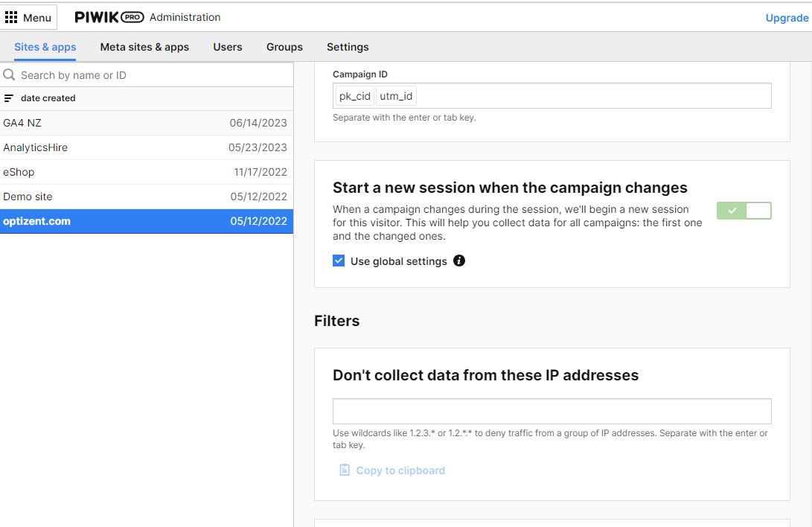Uncheck the Use global settings checkbox
Image resolution: width=812 pixels, height=527 pixels.
coord(339,261)
